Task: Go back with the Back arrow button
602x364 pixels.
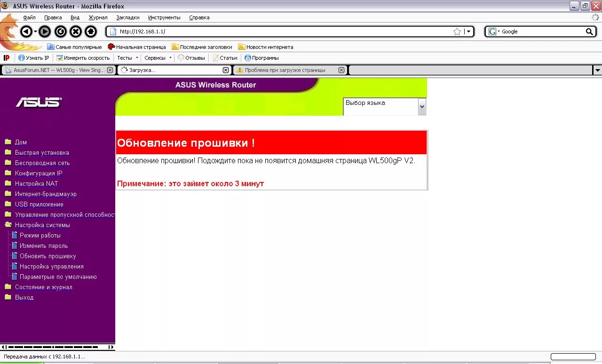Action: [x=26, y=32]
